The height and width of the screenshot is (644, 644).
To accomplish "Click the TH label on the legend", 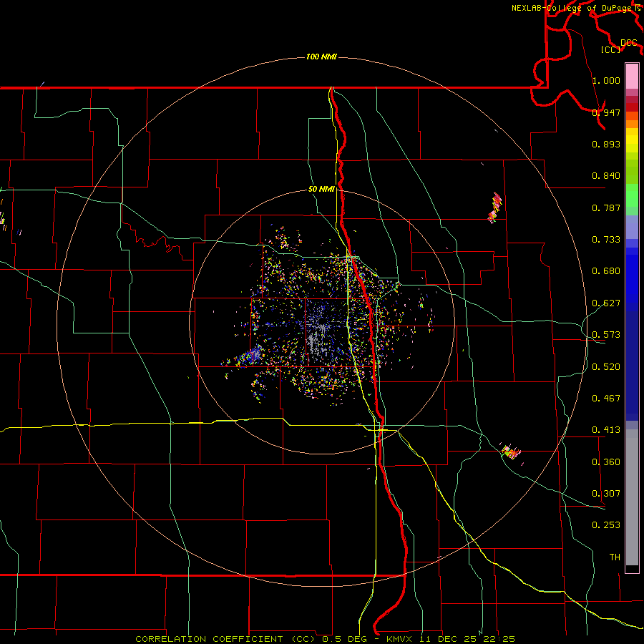I will click(615, 557).
